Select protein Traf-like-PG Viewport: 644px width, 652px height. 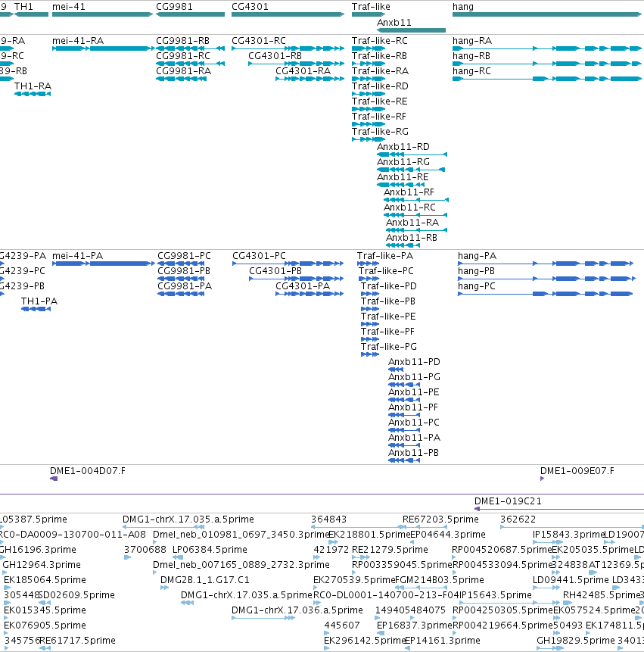370,354
